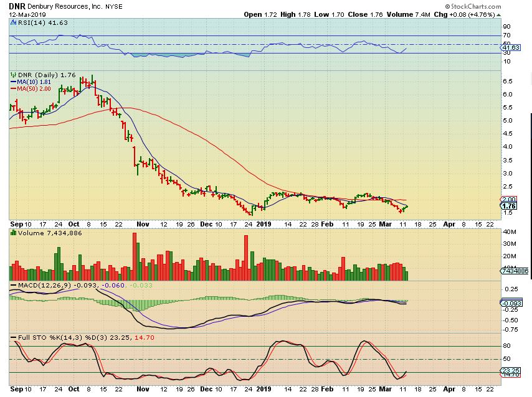532x397 pixels.
Task: Click the Open 1.72 value in header
Action: click(260, 14)
